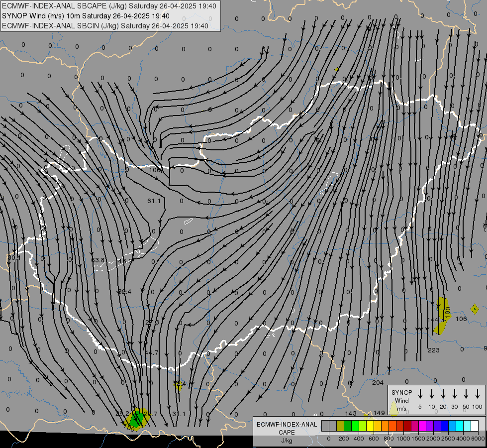
Task: Click the 12.4 value on small olive patch
Action: point(180,384)
